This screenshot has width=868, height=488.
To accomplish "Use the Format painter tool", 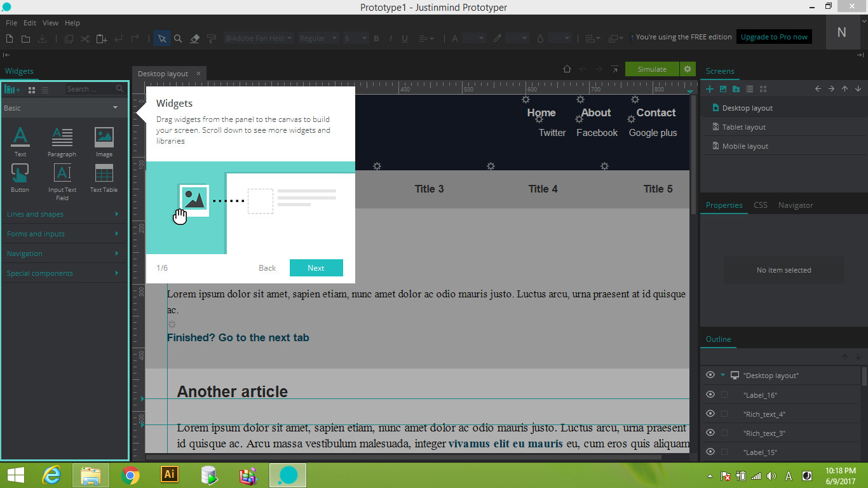I will 211,38.
